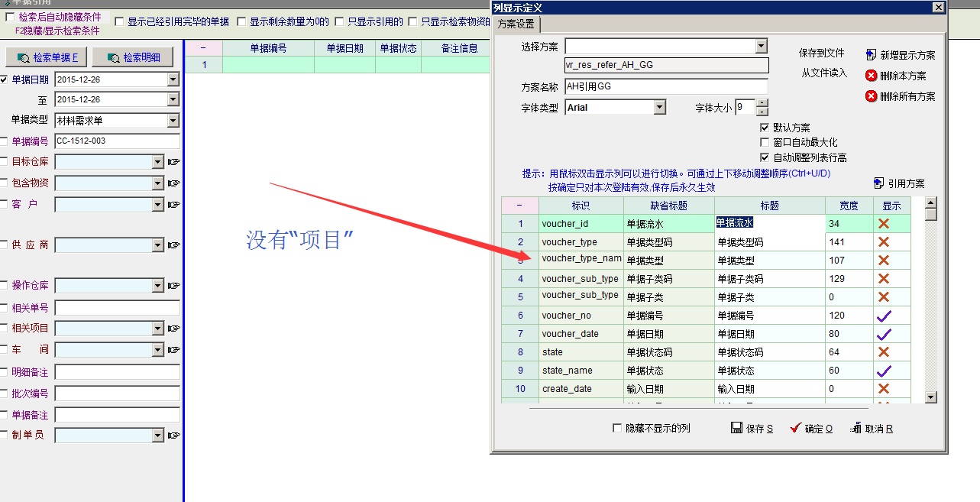
Task: Switch to the 方案设置 tab
Action: [x=516, y=24]
